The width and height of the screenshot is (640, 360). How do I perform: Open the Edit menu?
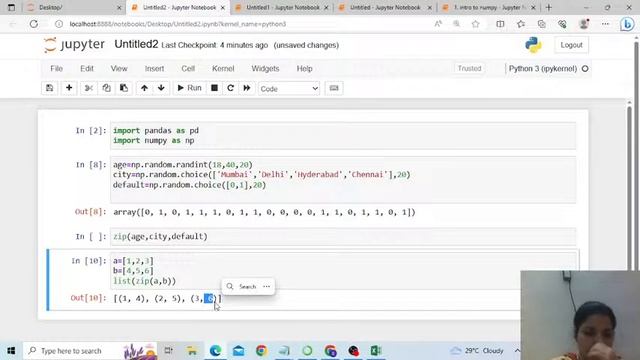[87, 69]
